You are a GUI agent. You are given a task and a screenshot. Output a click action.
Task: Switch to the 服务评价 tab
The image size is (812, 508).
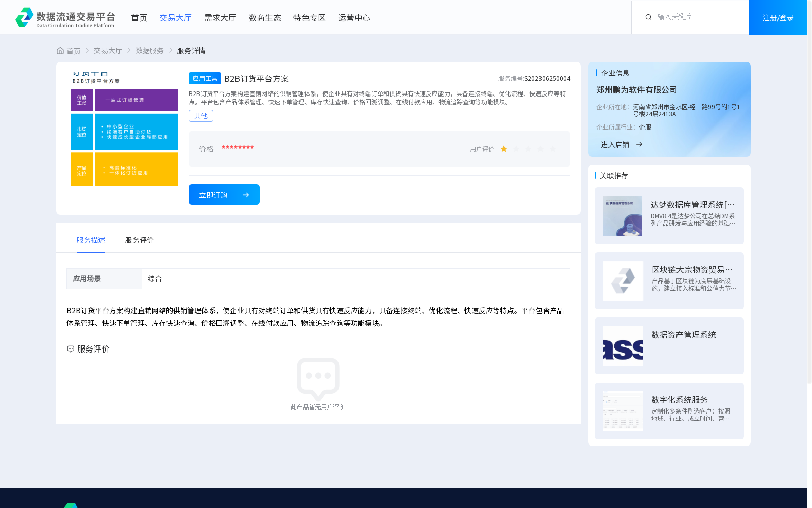click(140, 240)
